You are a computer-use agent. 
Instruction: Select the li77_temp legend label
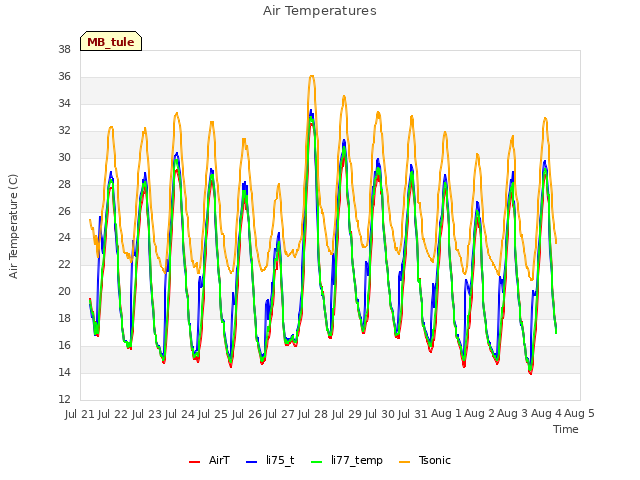[357, 460]
